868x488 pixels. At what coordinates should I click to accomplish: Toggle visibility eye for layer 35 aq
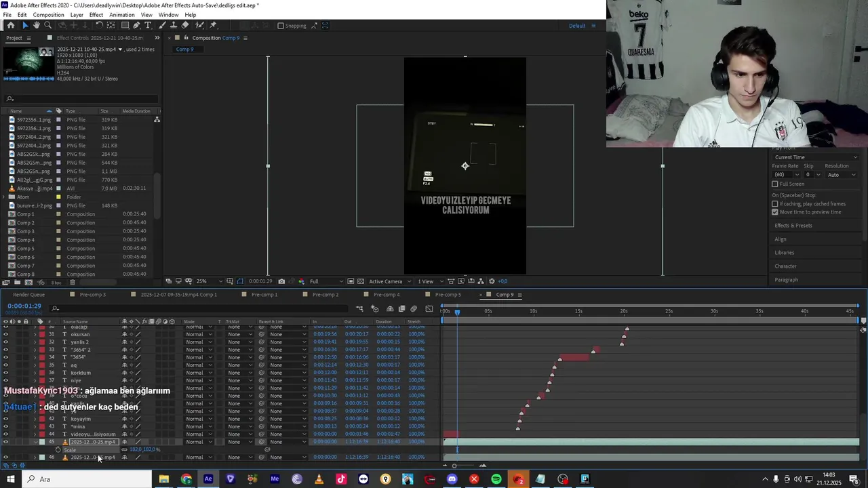[x=5, y=365]
